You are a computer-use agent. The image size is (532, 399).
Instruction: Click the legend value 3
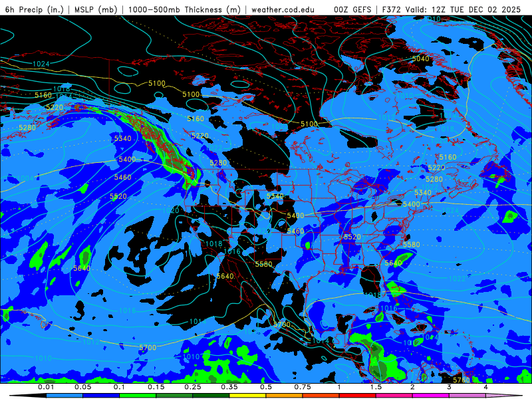450,387
